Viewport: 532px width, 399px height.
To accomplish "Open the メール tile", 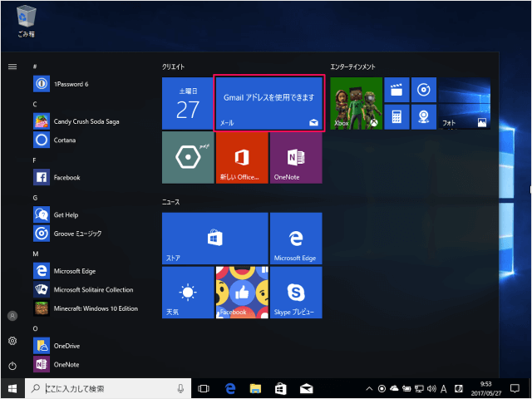I will [269, 103].
